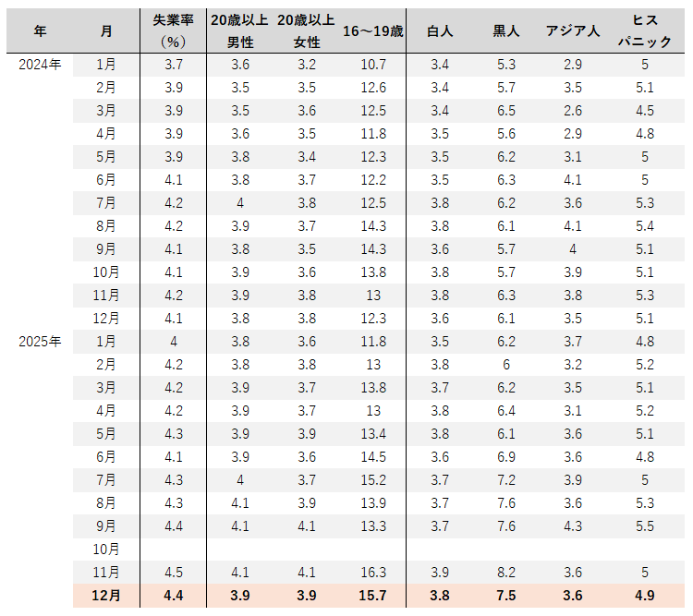Select the 月 header cell
This screenshot has height=616, width=693.
click(106, 30)
